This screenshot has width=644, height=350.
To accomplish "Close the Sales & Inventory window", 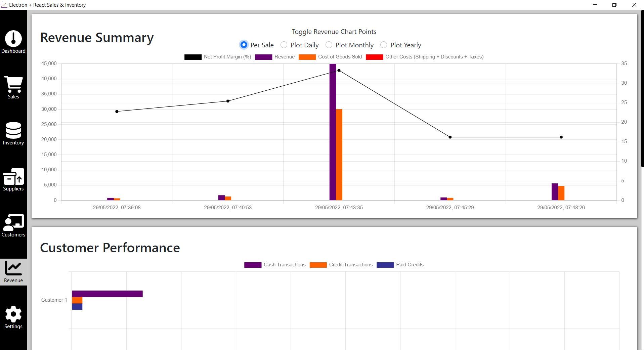I will [x=634, y=5].
